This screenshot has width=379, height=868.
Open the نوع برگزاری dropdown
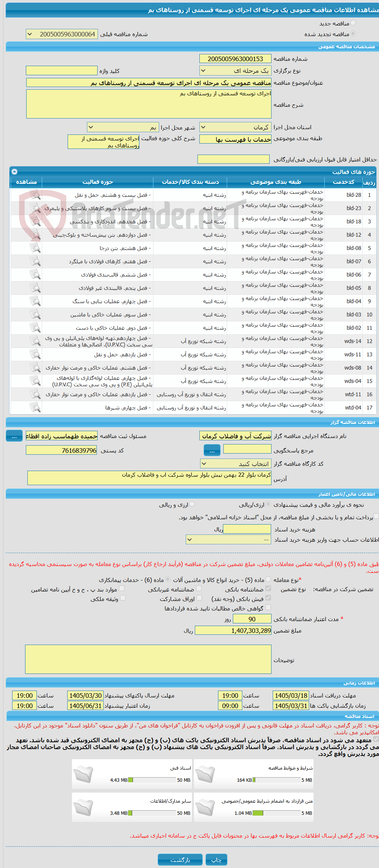click(x=235, y=71)
